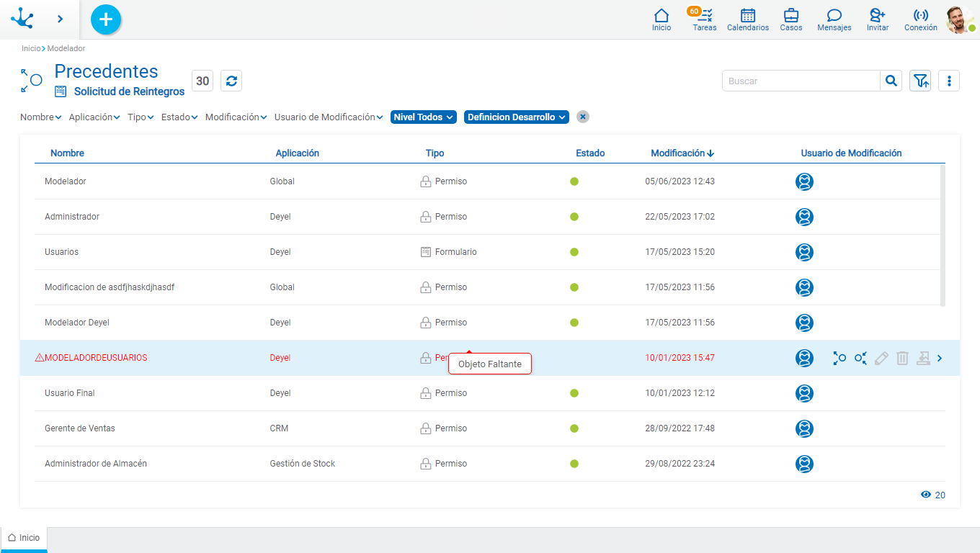Click Modificacion de asdfjhaskdjhasdf row name

click(110, 287)
